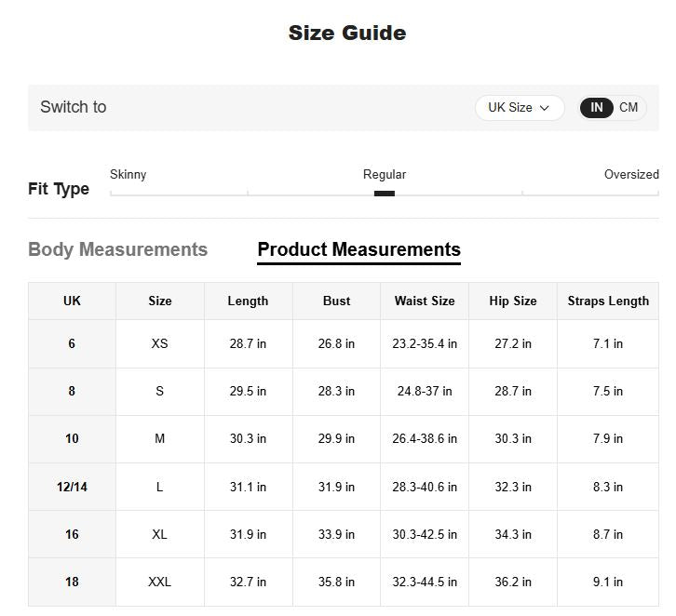Click the Oversized fit label
Viewport: 676px width, 616px height.
pyautogui.click(x=630, y=174)
